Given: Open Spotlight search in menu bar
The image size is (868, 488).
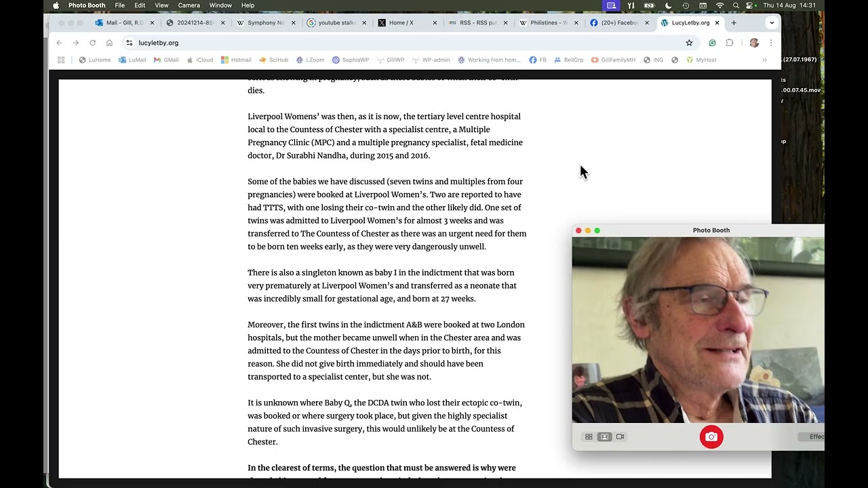Looking at the screenshot, I should click(x=736, y=5).
